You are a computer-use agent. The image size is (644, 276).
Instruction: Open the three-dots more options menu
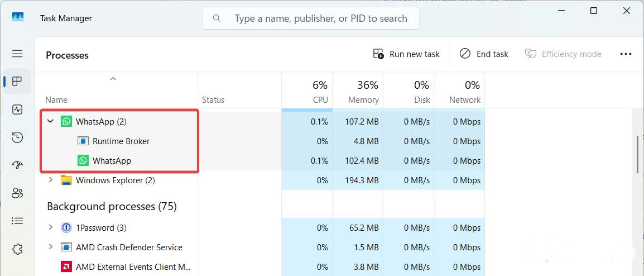click(x=626, y=54)
